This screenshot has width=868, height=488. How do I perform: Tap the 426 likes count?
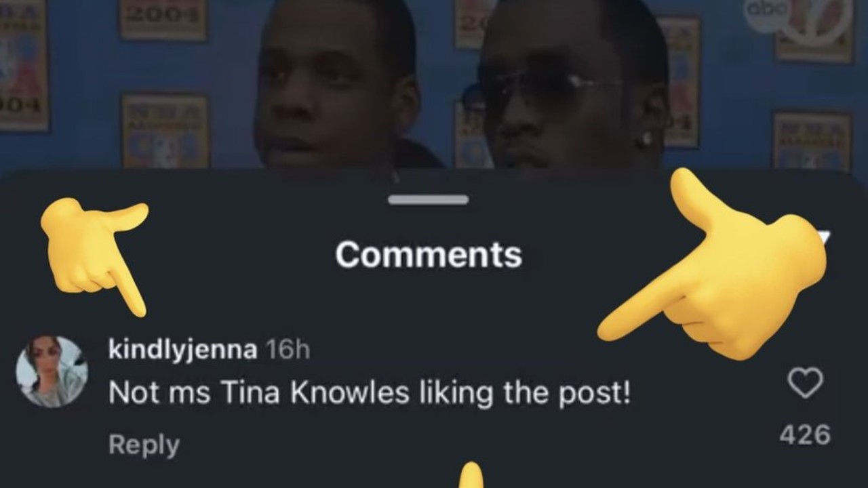tap(805, 435)
